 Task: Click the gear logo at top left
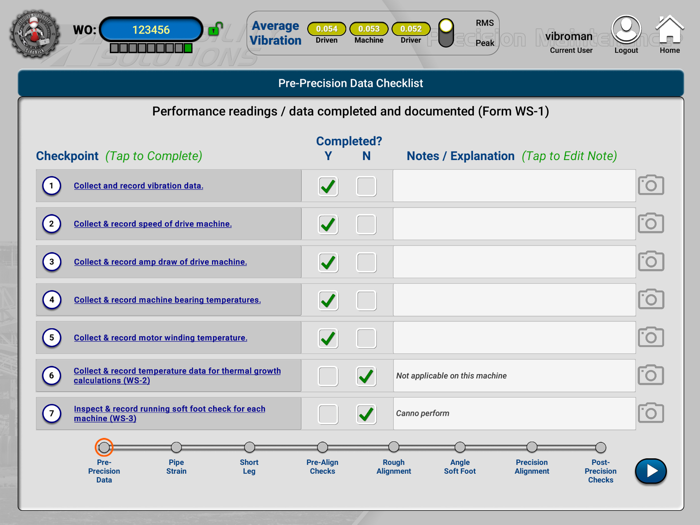(35, 34)
